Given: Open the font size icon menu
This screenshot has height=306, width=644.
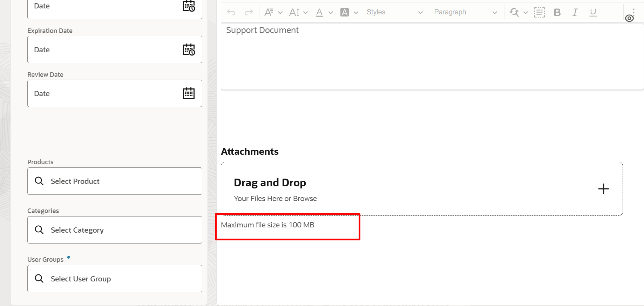Looking at the screenshot, I should pos(294,12).
